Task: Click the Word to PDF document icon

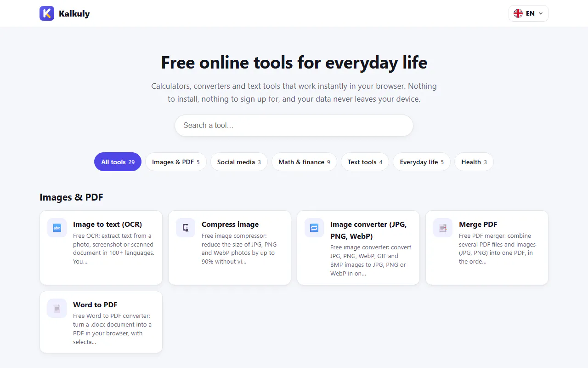Action: point(57,308)
